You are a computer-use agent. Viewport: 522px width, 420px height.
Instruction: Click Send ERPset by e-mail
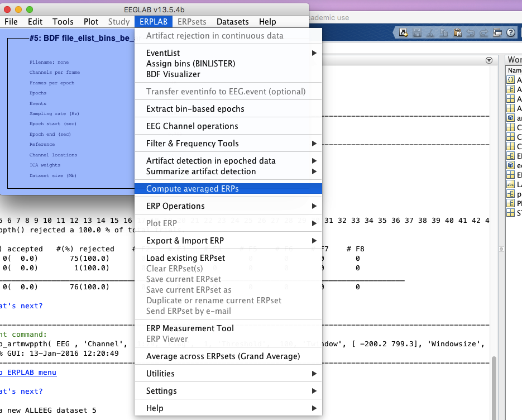[x=228, y=312]
